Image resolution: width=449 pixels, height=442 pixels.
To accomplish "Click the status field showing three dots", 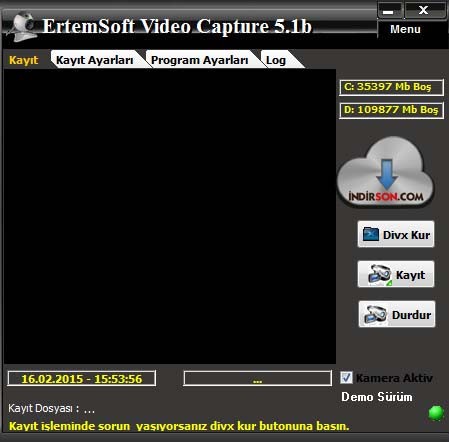I will coord(257,379).
